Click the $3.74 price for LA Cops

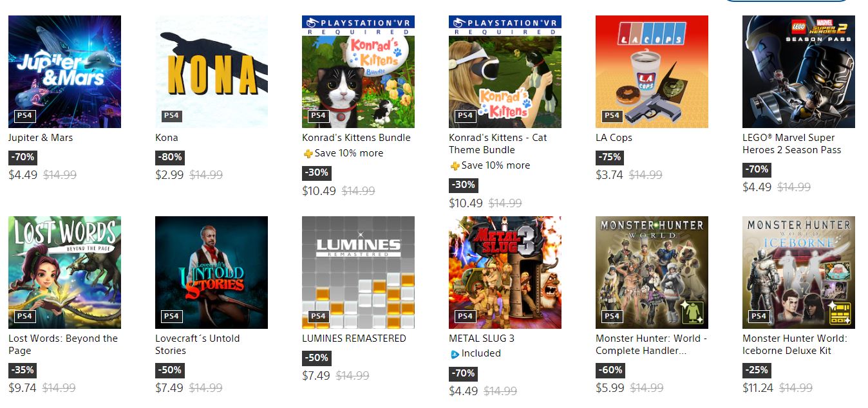coord(609,174)
